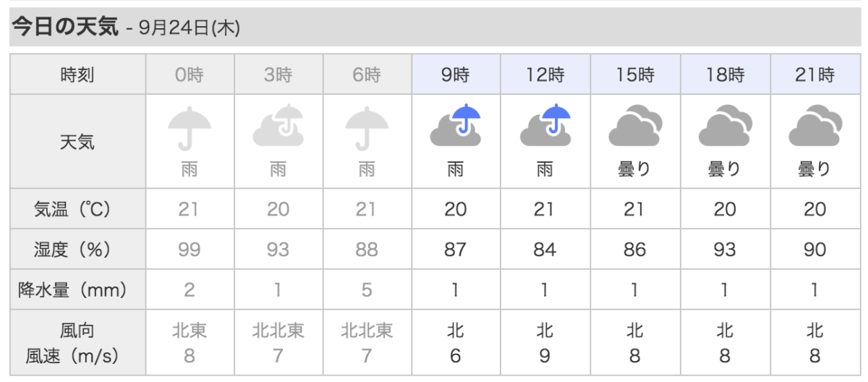Click the cloud-and-umbrella icon at 3時
Screen dimensions: 868x382
[x=278, y=127]
